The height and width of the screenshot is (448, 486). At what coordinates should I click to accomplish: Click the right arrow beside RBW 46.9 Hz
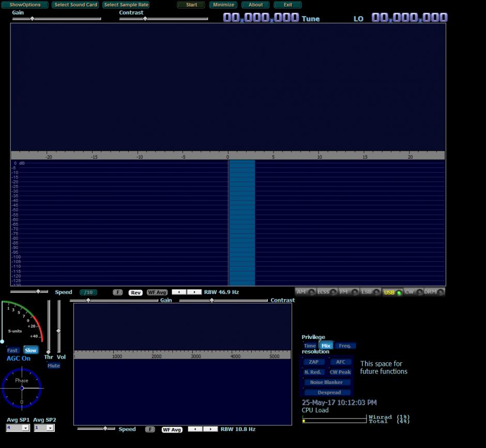[x=194, y=292]
